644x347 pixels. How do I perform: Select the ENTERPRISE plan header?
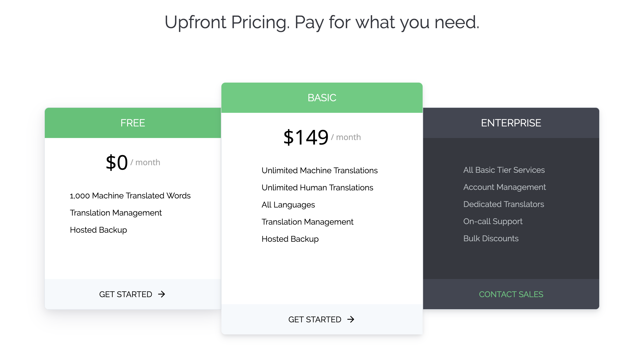[x=511, y=123]
